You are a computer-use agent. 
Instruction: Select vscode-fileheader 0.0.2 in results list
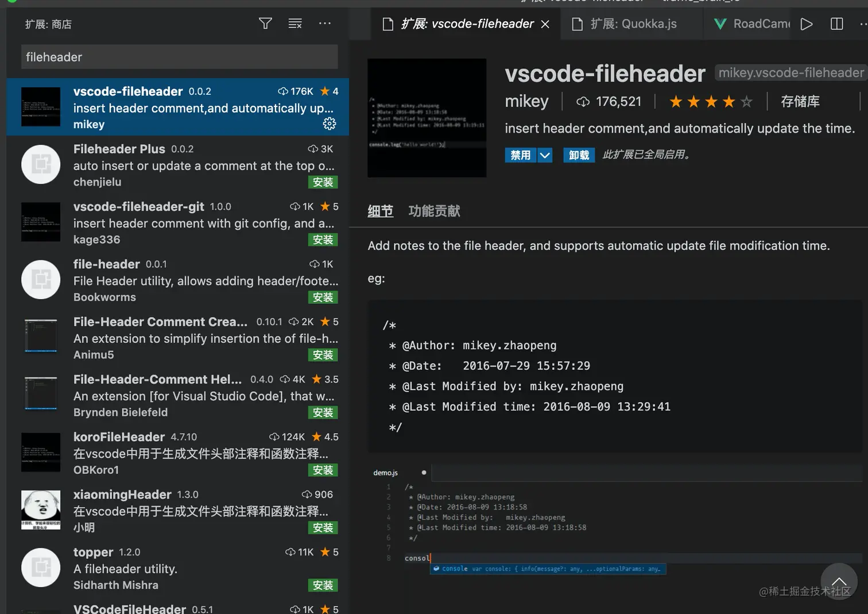click(x=178, y=107)
